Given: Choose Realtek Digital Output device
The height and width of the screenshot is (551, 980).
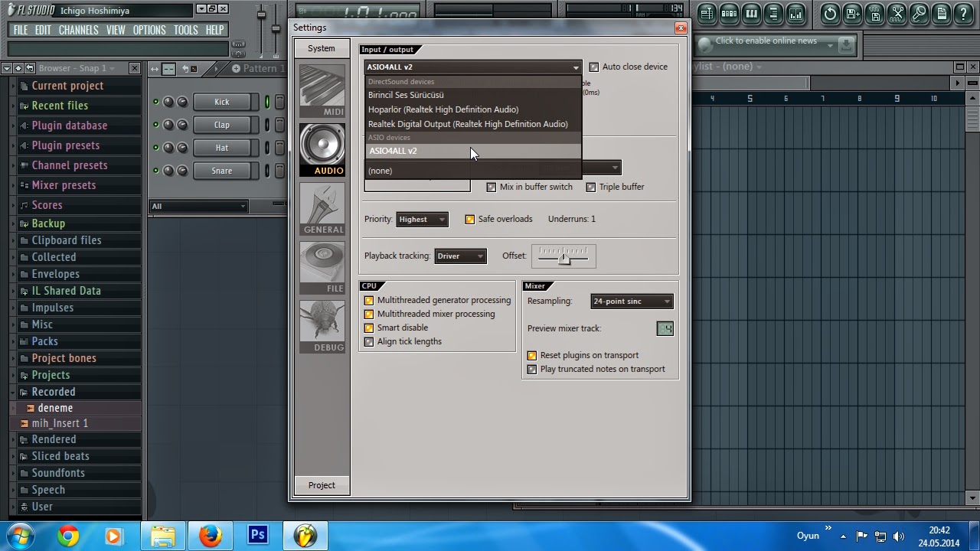Looking at the screenshot, I should tap(473, 124).
